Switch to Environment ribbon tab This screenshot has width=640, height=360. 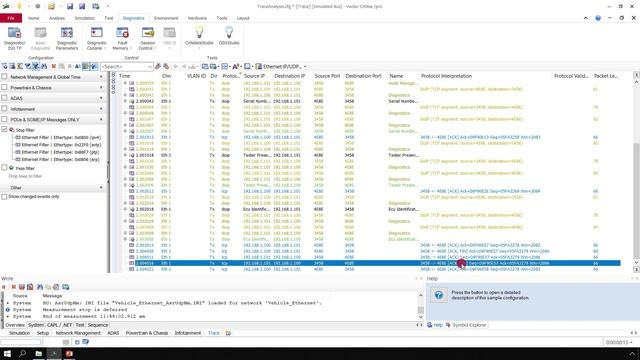[166, 18]
